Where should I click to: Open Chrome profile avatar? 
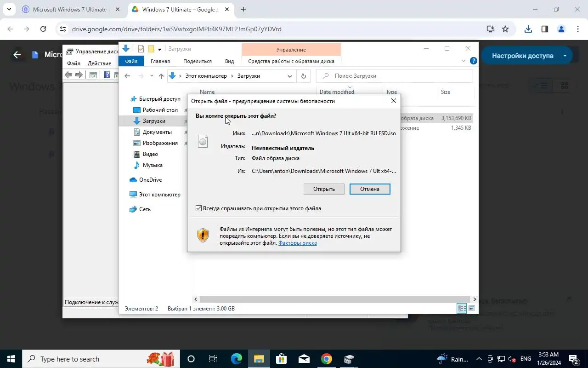click(561, 29)
